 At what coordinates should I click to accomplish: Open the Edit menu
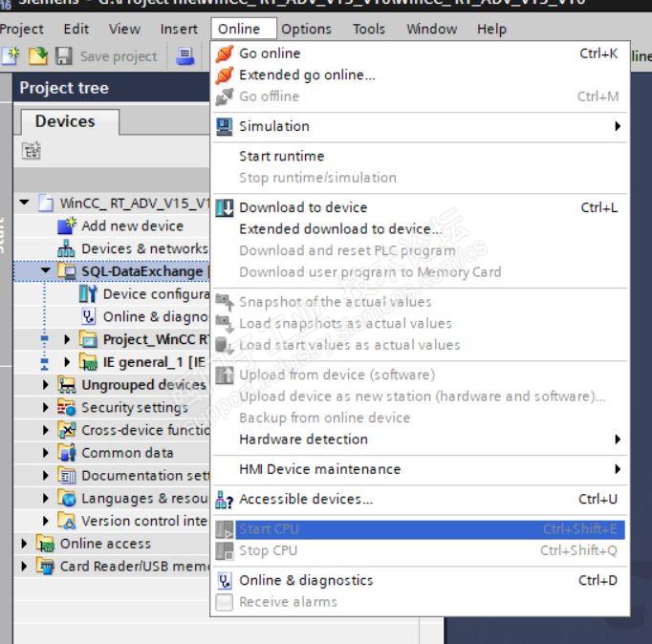76,29
